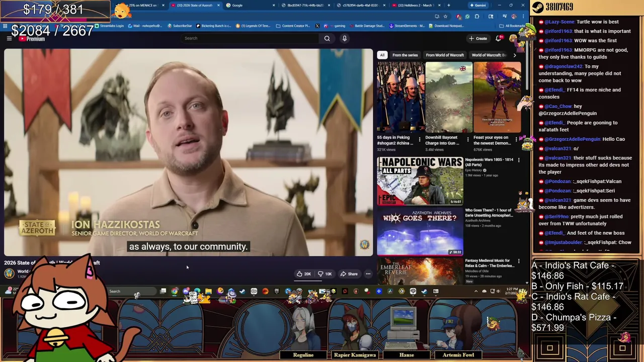644x362 pixels.
Task: Click the YouTube search magnifier button
Action: (327, 38)
